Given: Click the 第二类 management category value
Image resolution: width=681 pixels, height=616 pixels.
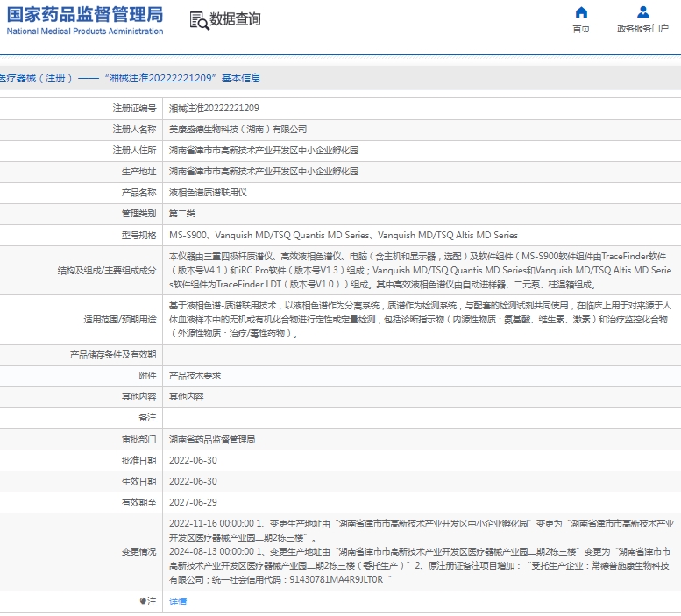Looking at the screenshot, I should coord(182,214).
